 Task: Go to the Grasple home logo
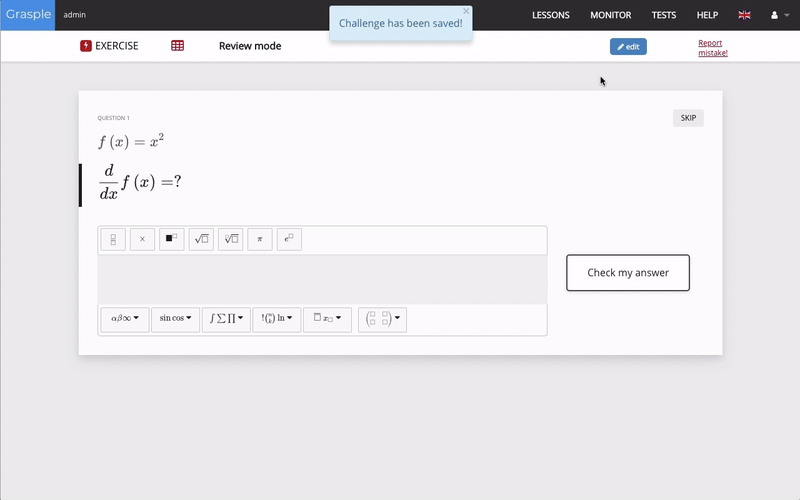click(28, 15)
